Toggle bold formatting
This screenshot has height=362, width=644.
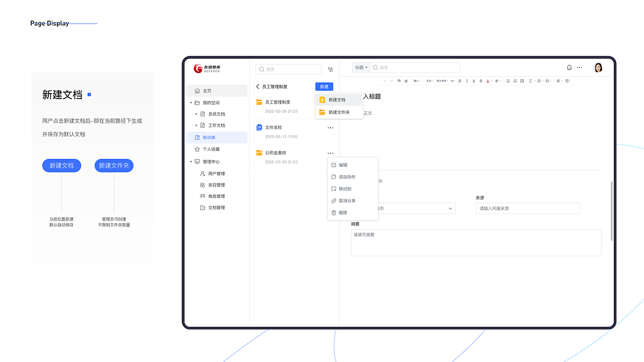coord(460,81)
